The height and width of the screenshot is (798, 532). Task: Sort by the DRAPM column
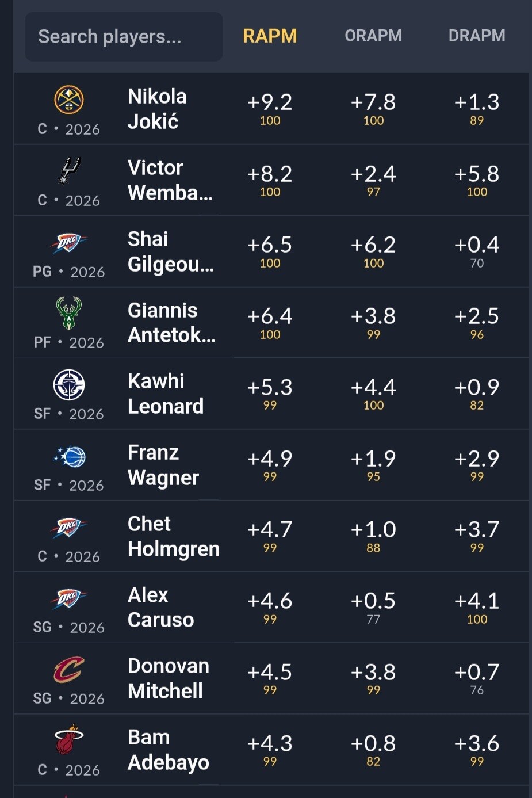pos(477,36)
